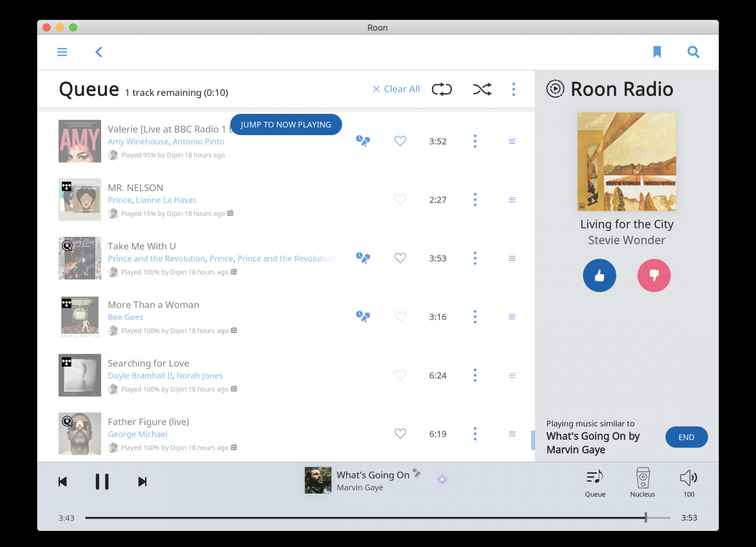Click radio pick icon on Valerie row

363,141
